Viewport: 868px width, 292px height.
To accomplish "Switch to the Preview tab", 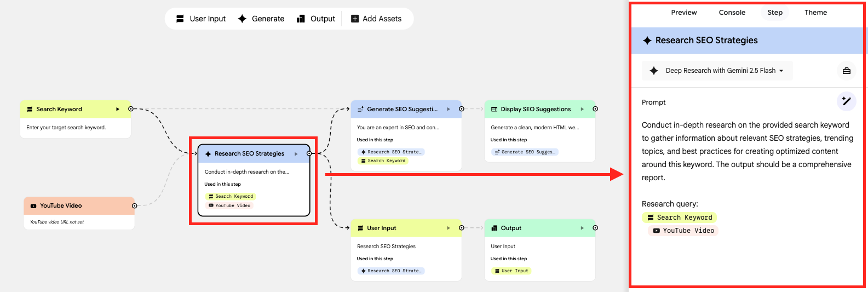I will [x=684, y=13].
